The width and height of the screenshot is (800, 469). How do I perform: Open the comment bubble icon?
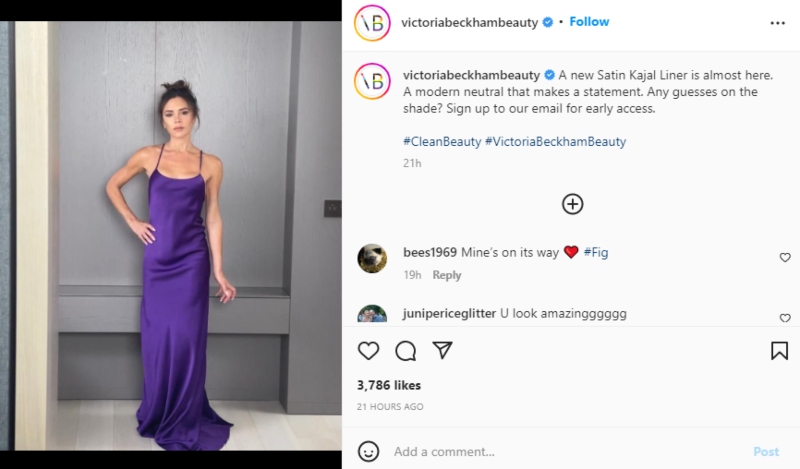tap(405, 351)
